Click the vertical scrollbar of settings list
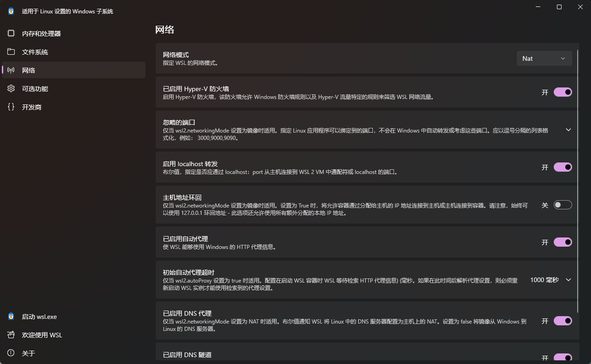Viewport: 591px width, 364px height. tap(578, 182)
